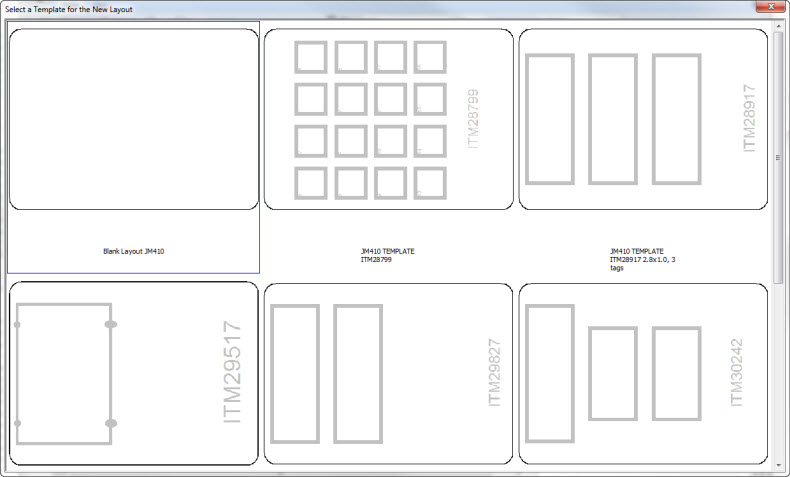
Task: Pick the ITM28917 three-tag template preview
Action: pyautogui.click(x=643, y=119)
